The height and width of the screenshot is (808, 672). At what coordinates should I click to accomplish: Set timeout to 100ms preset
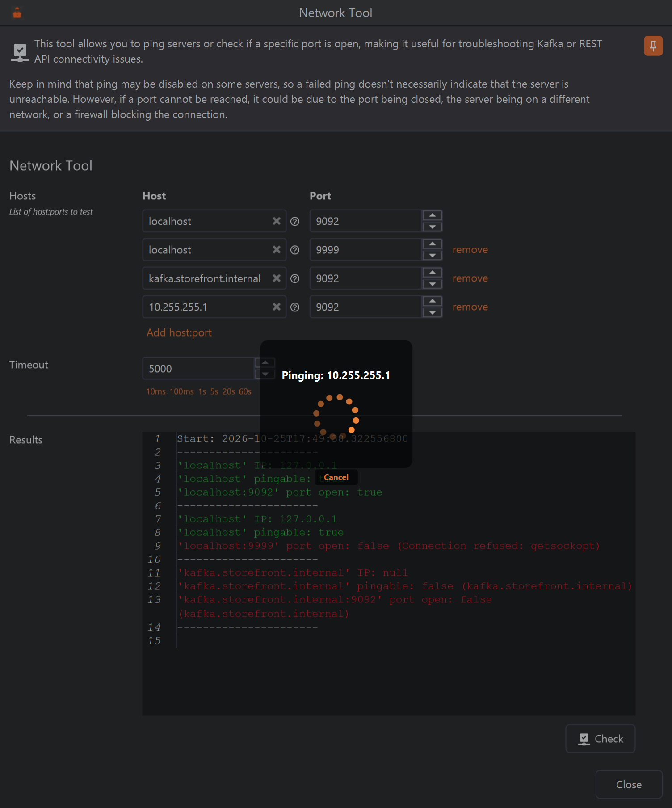pos(182,391)
